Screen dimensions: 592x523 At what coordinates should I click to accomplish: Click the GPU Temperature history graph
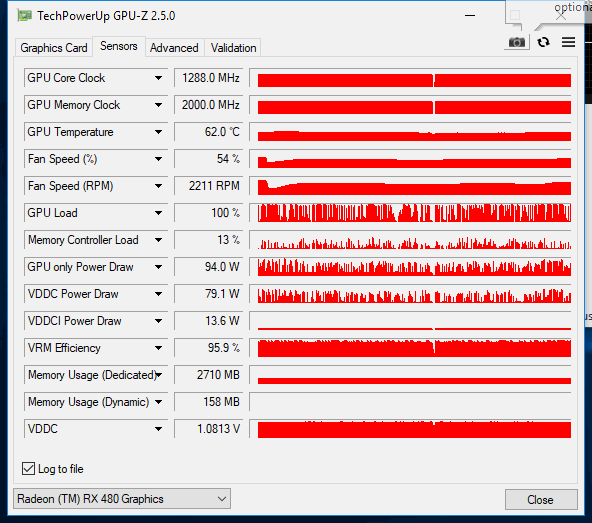[411, 132]
